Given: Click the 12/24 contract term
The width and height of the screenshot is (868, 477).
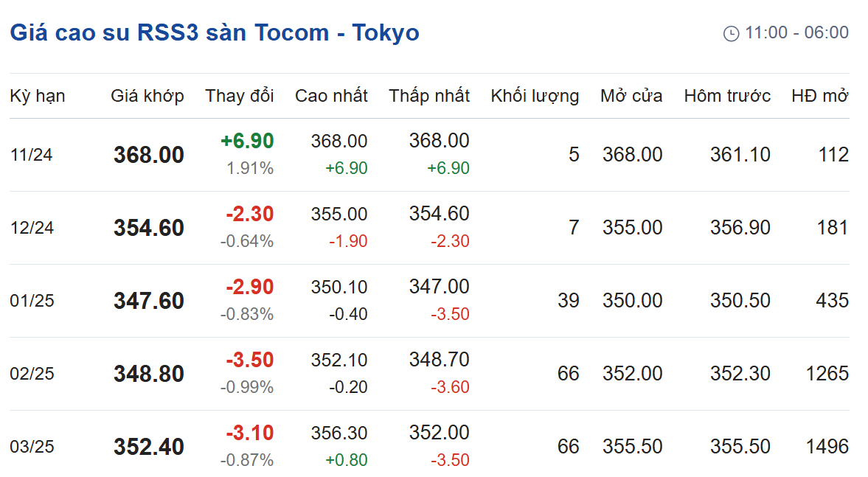Looking at the screenshot, I should tap(32, 228).
